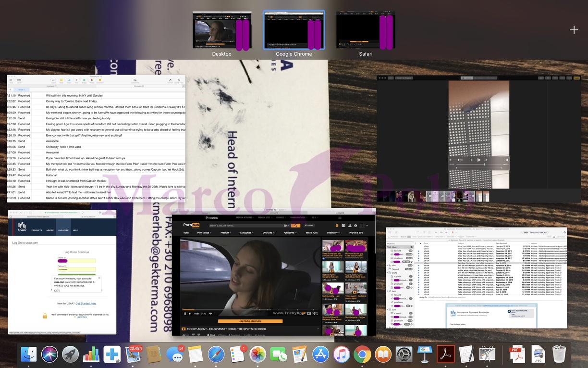Add a new desktop space

pos(574,30)
